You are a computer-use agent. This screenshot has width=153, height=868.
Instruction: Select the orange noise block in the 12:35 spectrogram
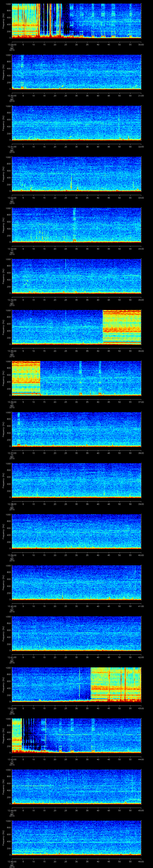[x=122, y=327]
